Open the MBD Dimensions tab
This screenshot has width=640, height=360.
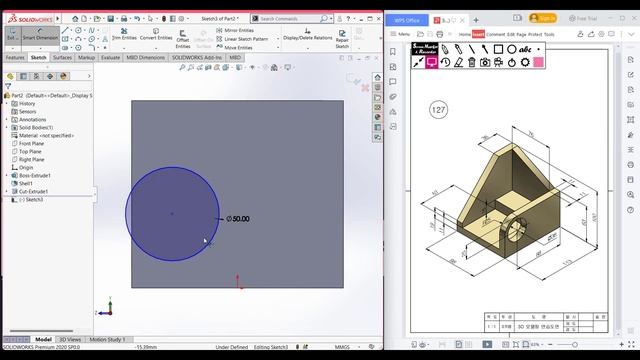coord(145,58)
